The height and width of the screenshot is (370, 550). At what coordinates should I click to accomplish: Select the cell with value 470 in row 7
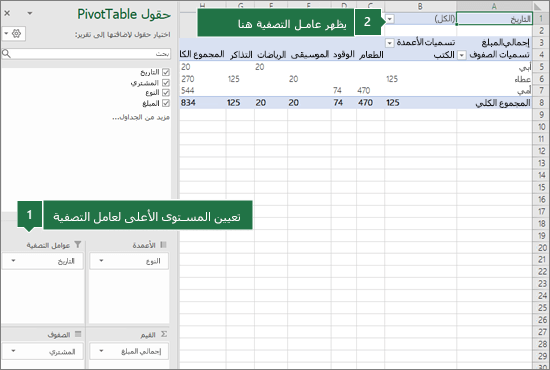370,91
